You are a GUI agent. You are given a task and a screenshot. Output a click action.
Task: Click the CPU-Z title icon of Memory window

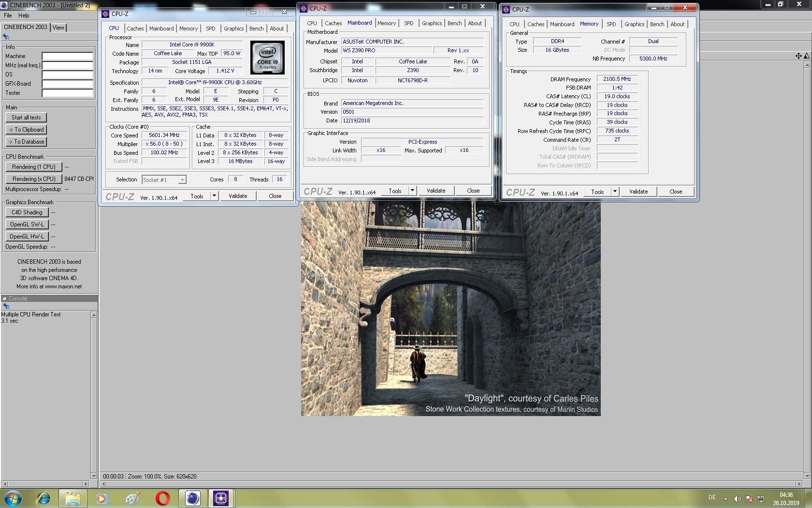506,10
